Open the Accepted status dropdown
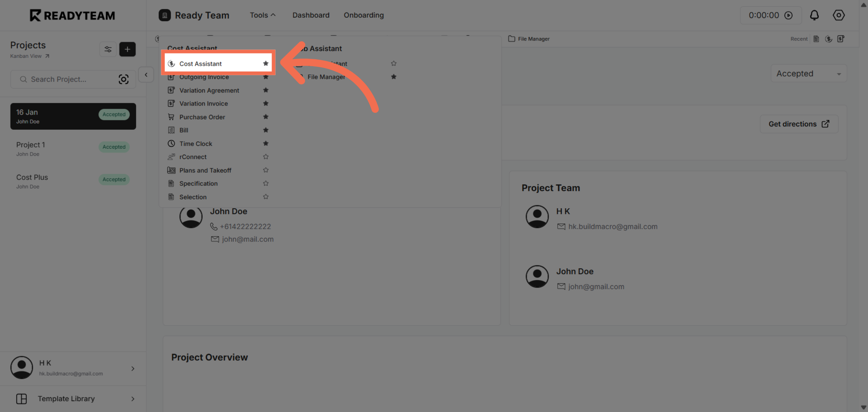 808,73
